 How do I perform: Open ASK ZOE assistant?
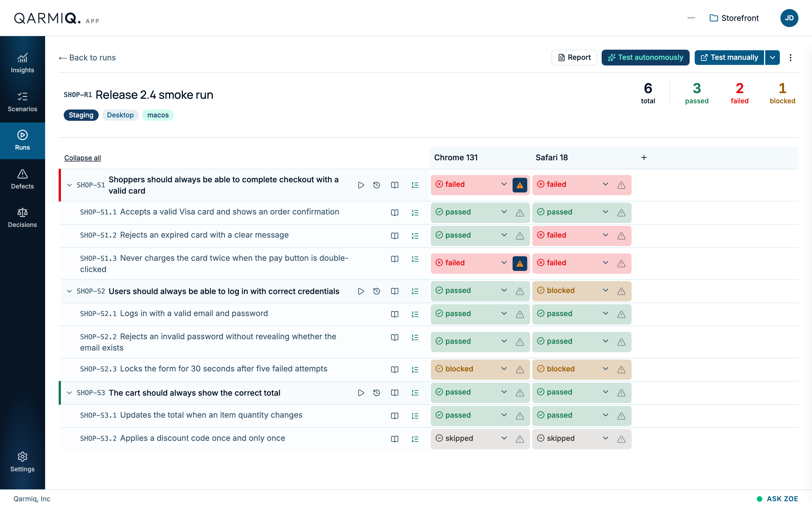pos(777,499)
